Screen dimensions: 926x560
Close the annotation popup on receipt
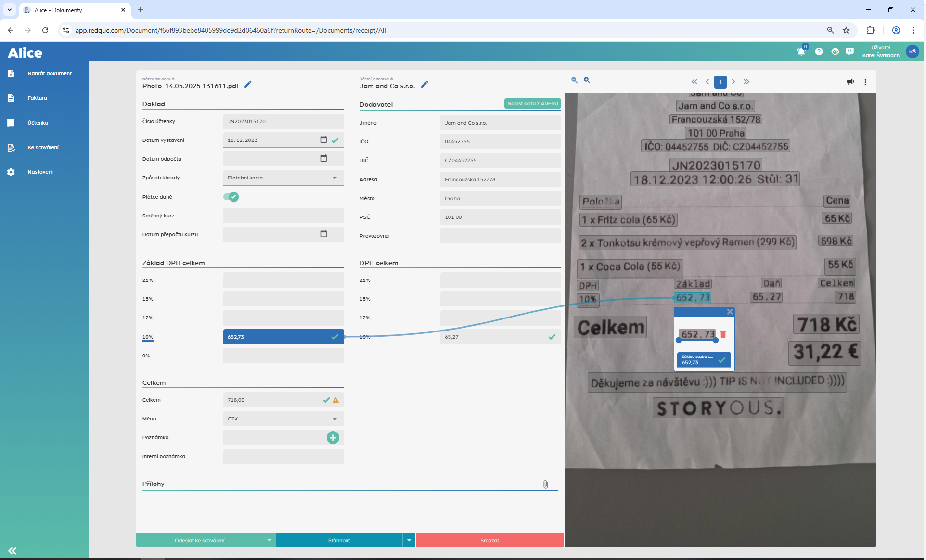point(730,312)
